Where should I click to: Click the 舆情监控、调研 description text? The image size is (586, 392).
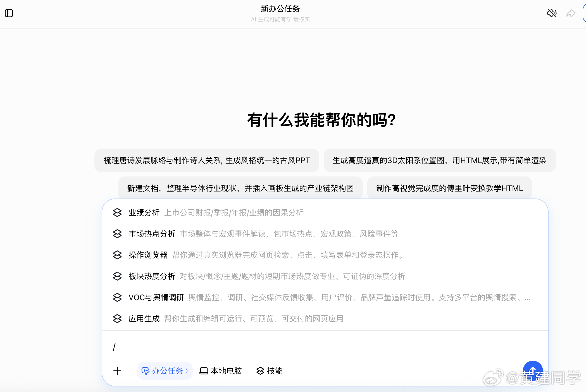359,297
